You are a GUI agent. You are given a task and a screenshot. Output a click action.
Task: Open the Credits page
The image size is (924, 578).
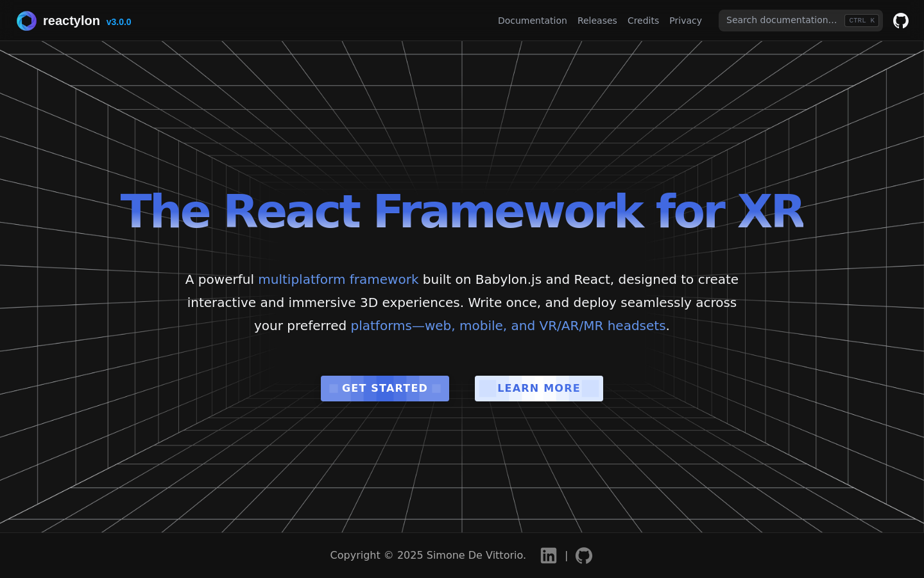643,21
